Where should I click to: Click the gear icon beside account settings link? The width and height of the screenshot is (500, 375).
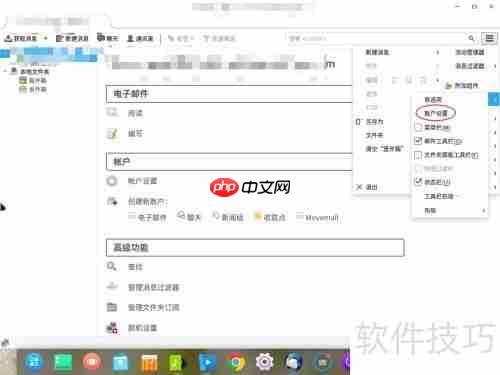pos(112,181)
